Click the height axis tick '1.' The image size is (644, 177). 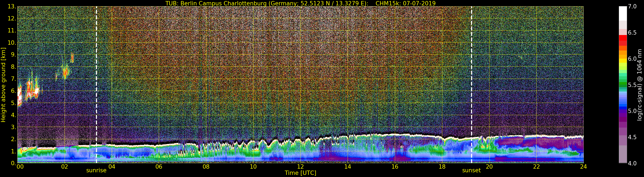coord(14,151)
